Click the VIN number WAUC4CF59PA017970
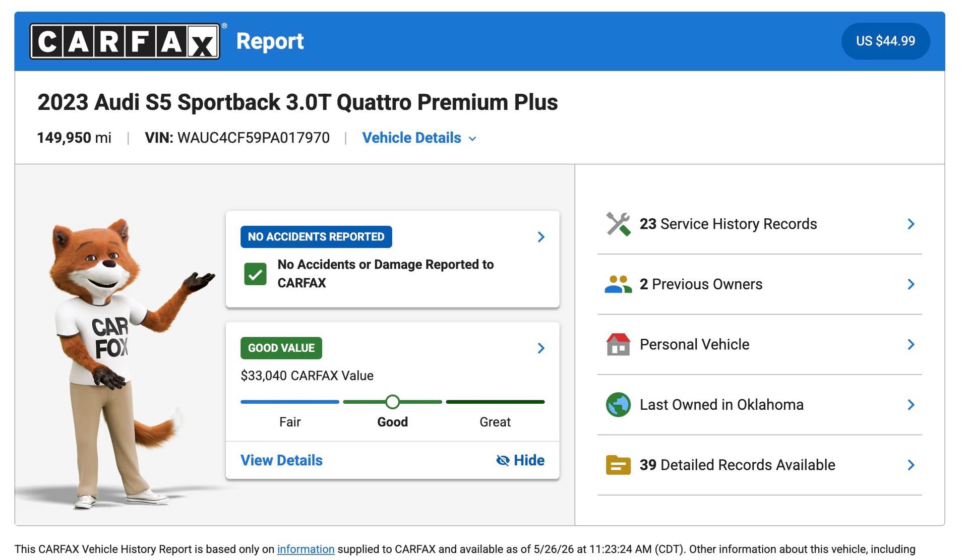Screen dimensions: 968x560 (x=254, y=138)
